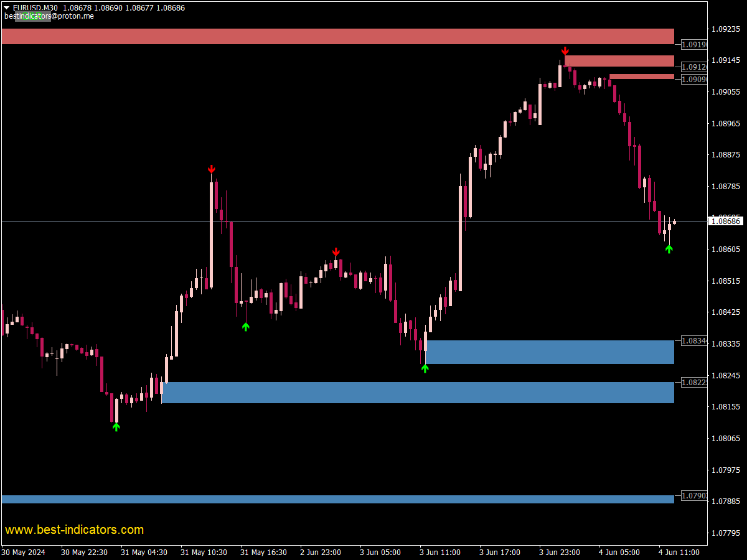
Task: Click the red sell arrow near 3 Jun 23:00 high
Action: click(565, 49)
